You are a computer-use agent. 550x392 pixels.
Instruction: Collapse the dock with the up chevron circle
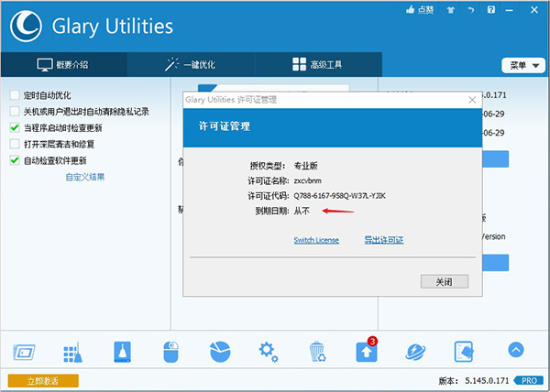pyautogui.click(x=515, y=349)
